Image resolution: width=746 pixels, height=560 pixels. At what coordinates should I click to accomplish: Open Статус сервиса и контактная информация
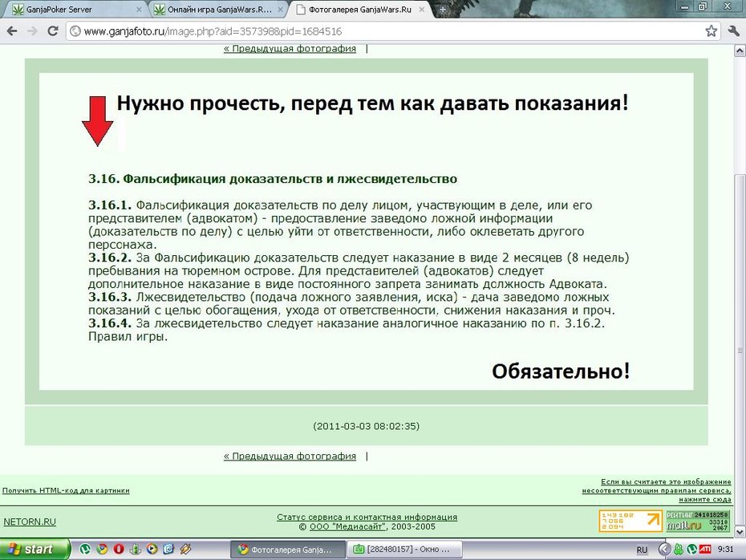[x=367, y=517]
